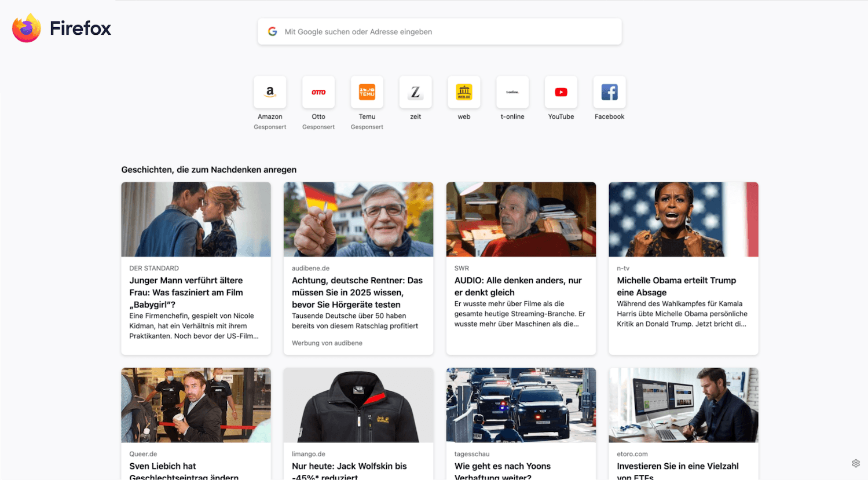Open 'Michelle Obama erteilt Trump eine Absage' headline
This screenshot has height=480, width=868.
pos(676,287)
